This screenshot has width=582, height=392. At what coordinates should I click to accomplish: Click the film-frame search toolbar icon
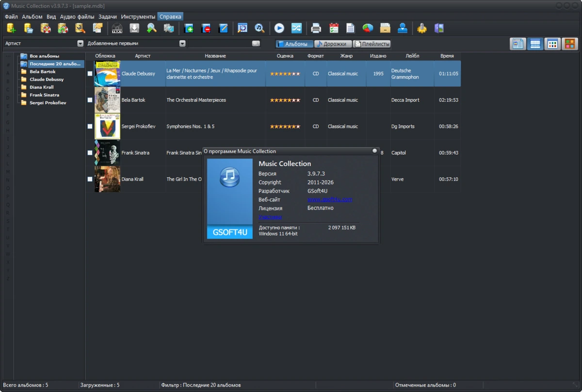(242, 28)
